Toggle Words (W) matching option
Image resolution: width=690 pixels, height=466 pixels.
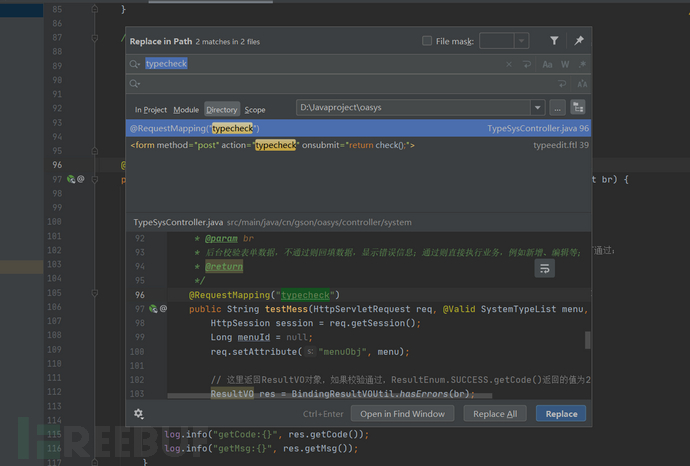click(563, 64)
